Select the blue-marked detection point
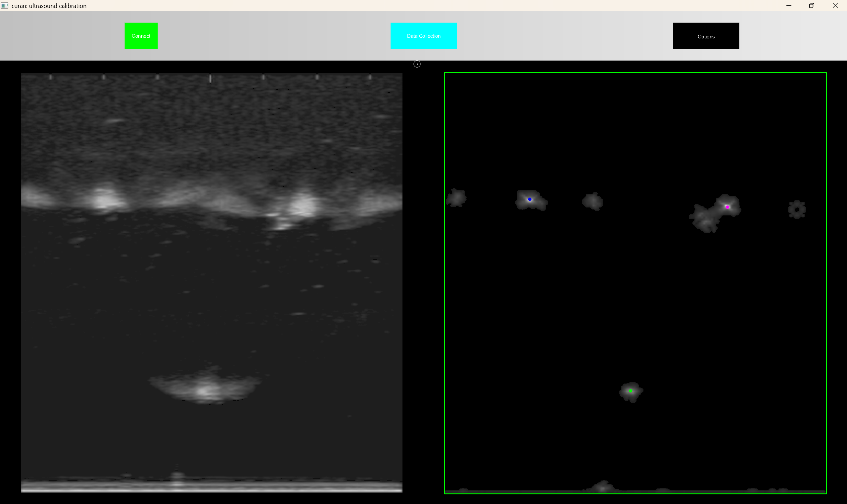 [529, 199]
